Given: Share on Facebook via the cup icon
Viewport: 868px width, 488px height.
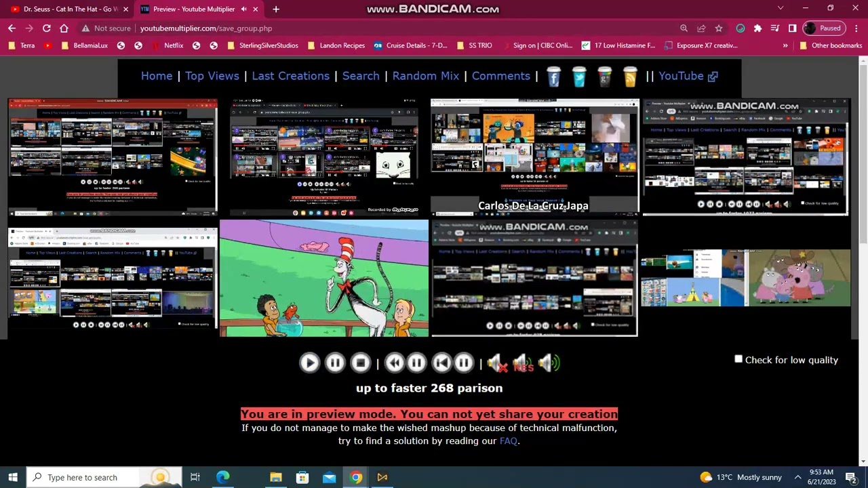Looking at the screenshot, I should point(553,77).
